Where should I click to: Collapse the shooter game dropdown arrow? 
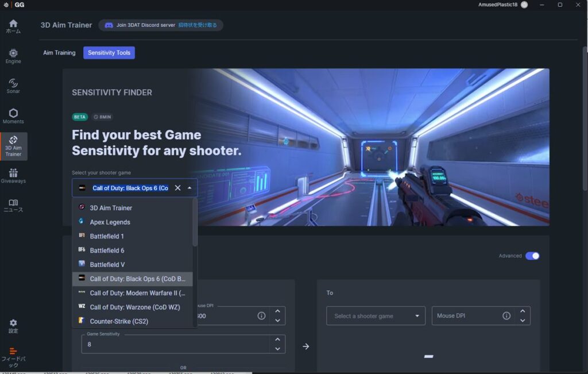pos(189,188)
